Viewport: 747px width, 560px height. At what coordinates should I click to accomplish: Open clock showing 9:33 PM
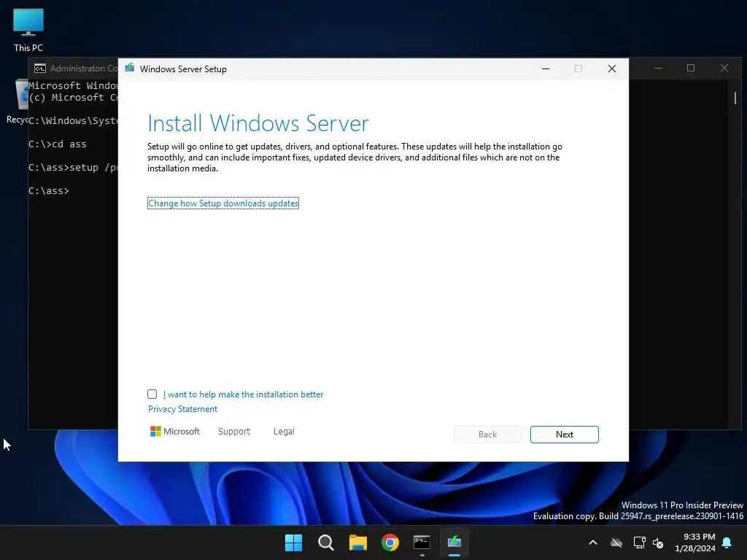(x=695, y=542)
